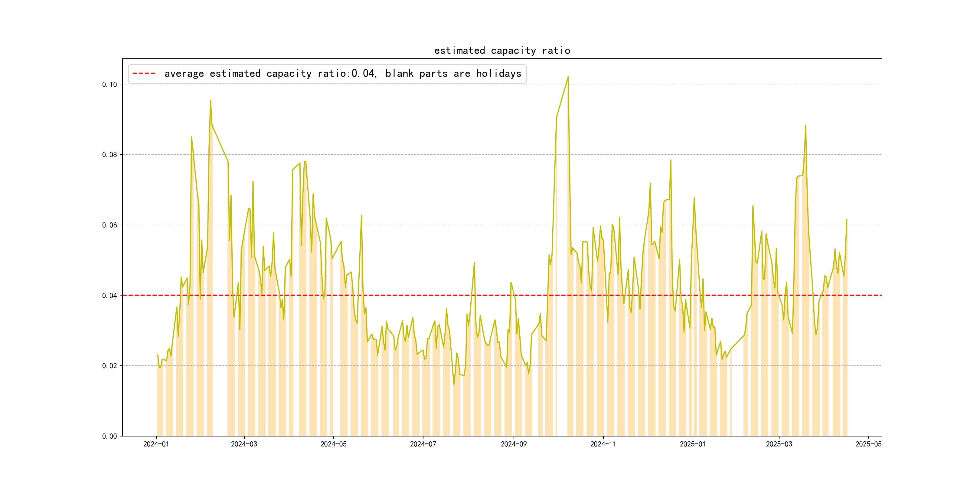Image resolution: width=980 pixels, height=490 pixels.
Task: Click the 2025-05 x-axis date label
Action: (x=868, y=444)
